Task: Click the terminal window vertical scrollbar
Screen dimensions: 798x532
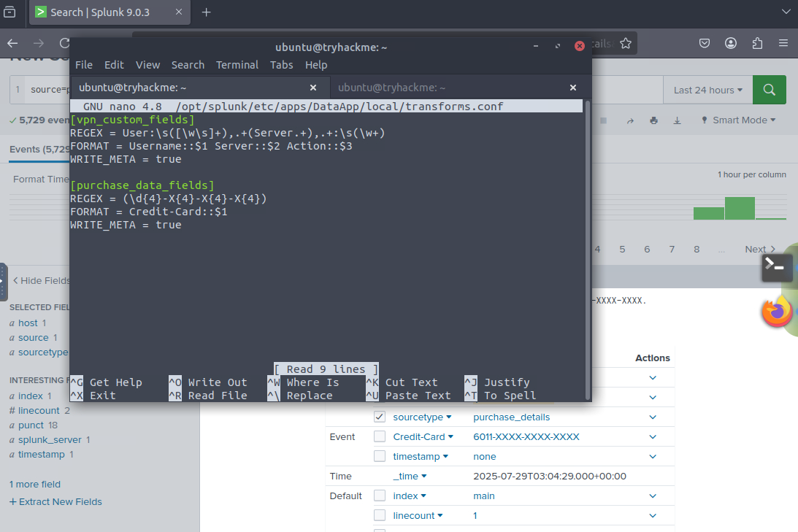Action: [587, 248]
